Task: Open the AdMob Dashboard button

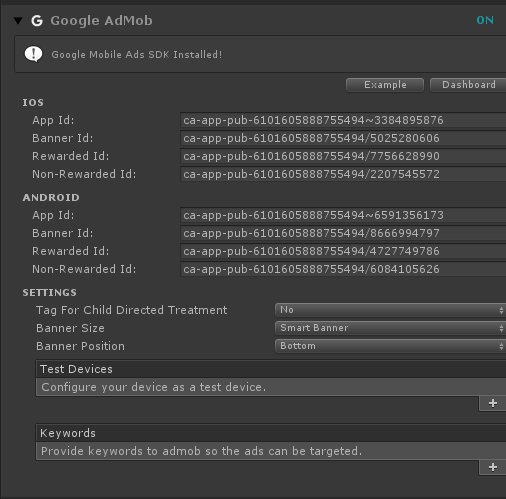Action: click(468, 85)
